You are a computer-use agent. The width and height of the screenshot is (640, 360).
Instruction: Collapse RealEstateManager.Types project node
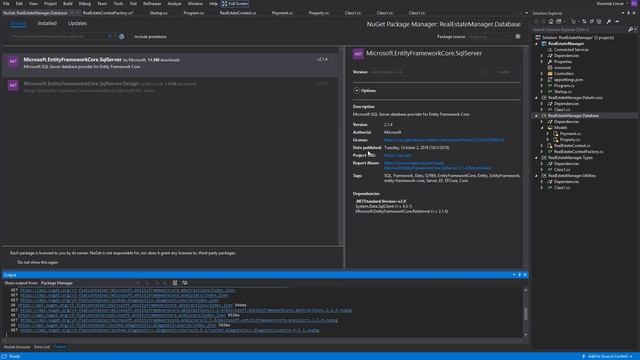pos(537,158)
